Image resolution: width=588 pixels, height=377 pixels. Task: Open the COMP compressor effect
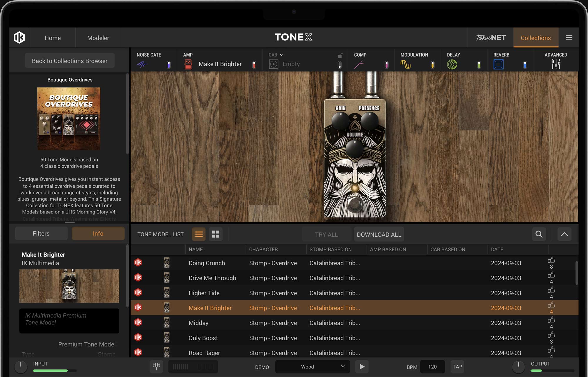click(x=359, y=64)
